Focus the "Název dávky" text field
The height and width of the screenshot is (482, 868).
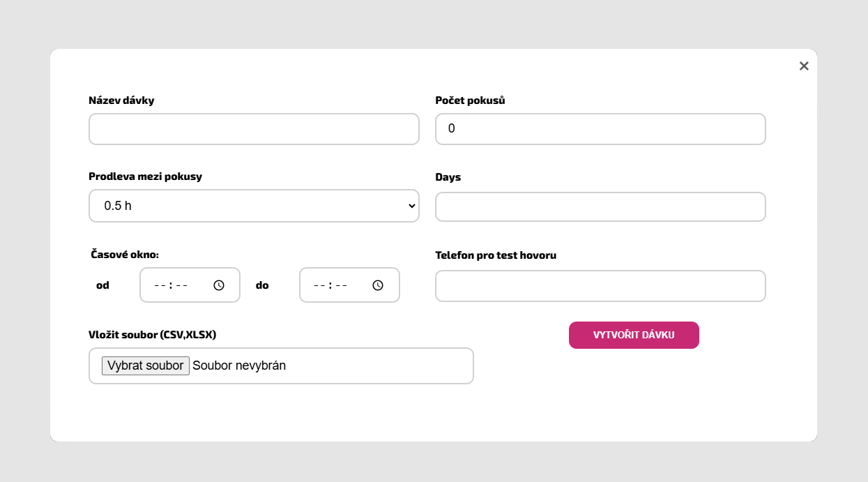click(x=254, y=129)
